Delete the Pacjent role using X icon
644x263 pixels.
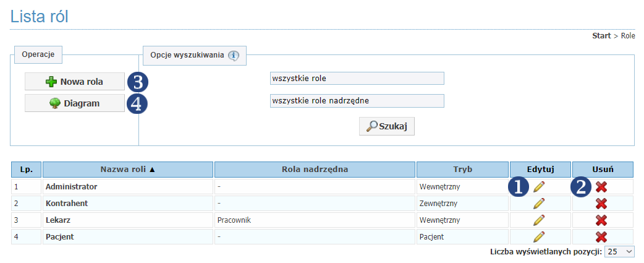[601, 236]
